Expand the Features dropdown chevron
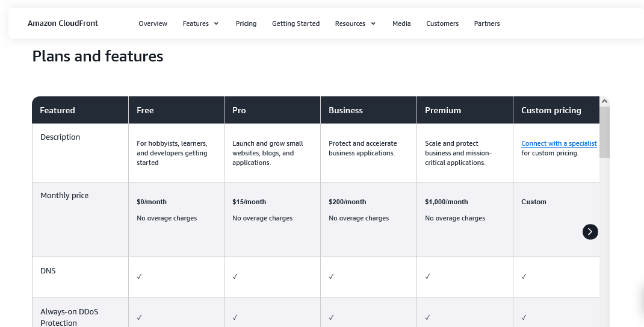 coord(216,23)
